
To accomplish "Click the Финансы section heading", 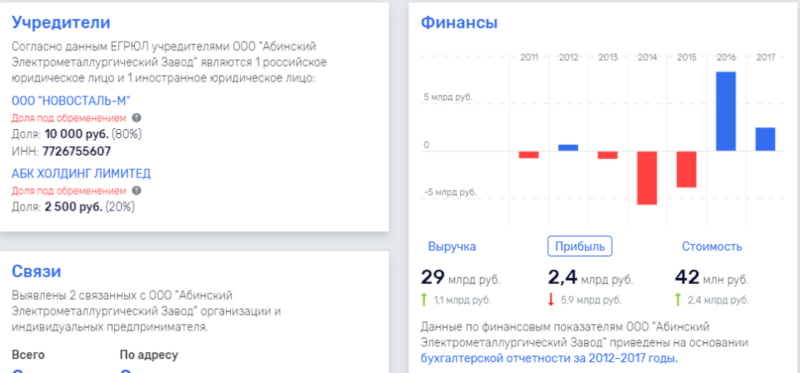I will tap(459, 22).
